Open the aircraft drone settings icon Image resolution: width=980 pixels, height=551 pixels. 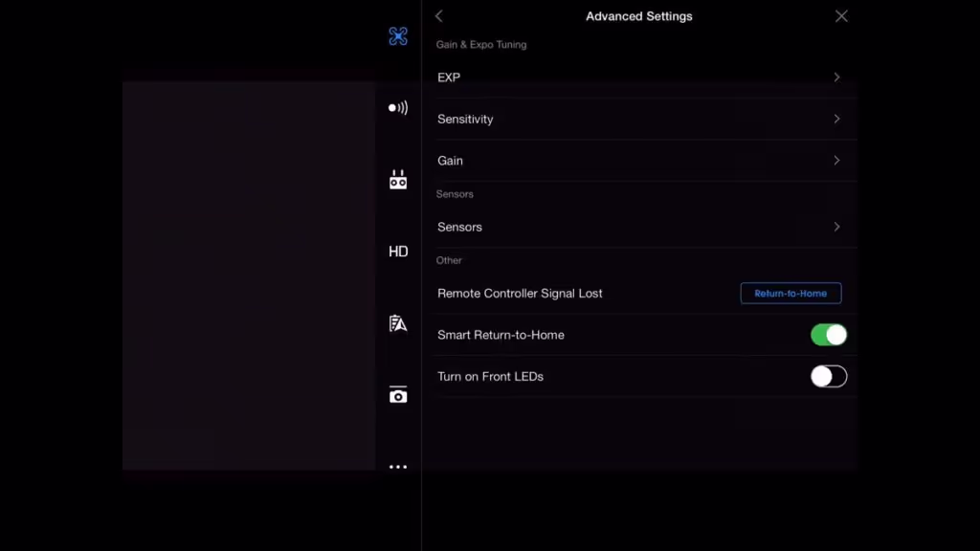(398, 36)
